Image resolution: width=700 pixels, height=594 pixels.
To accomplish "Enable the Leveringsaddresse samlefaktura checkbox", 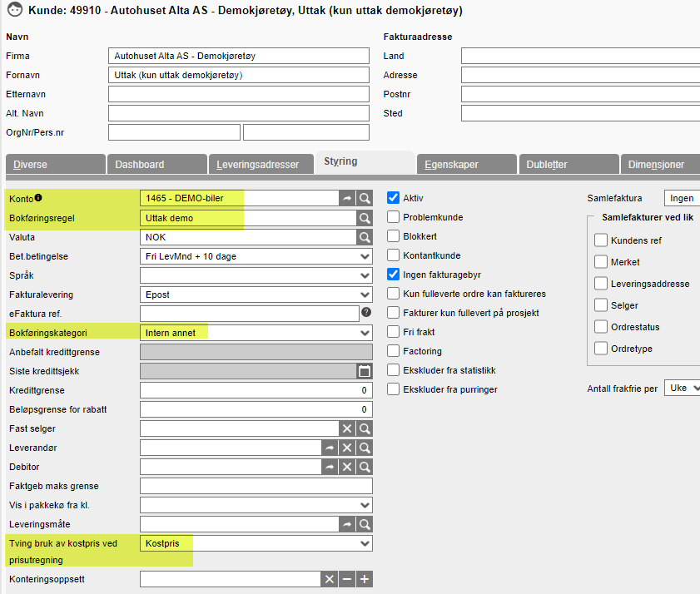I will click(601, 284).
